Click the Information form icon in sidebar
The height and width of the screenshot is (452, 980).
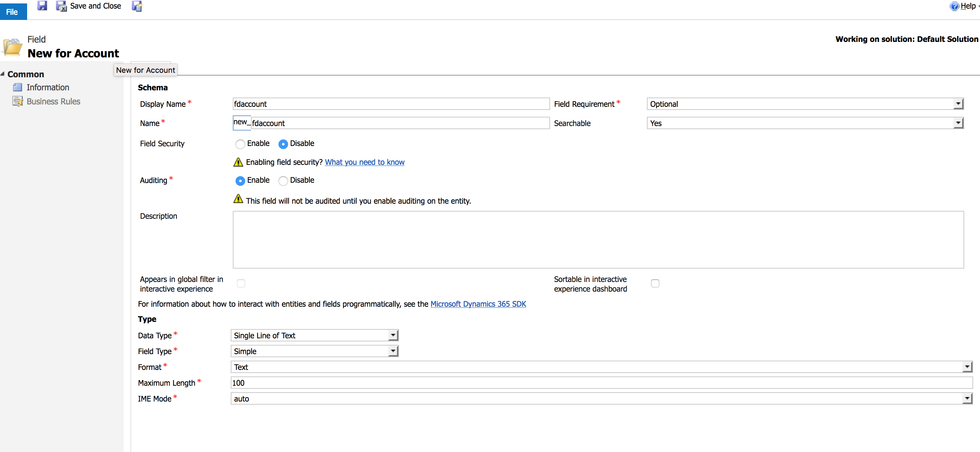(x=18, y=88)
